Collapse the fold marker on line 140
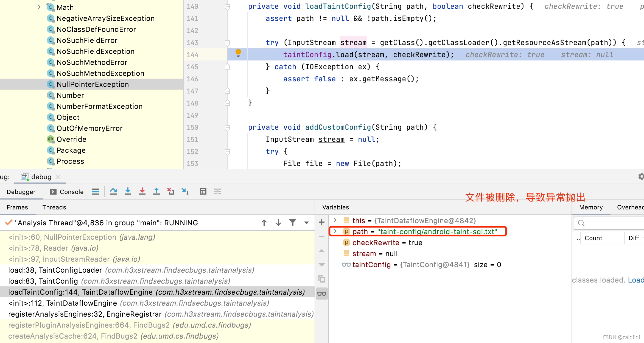 227,7
